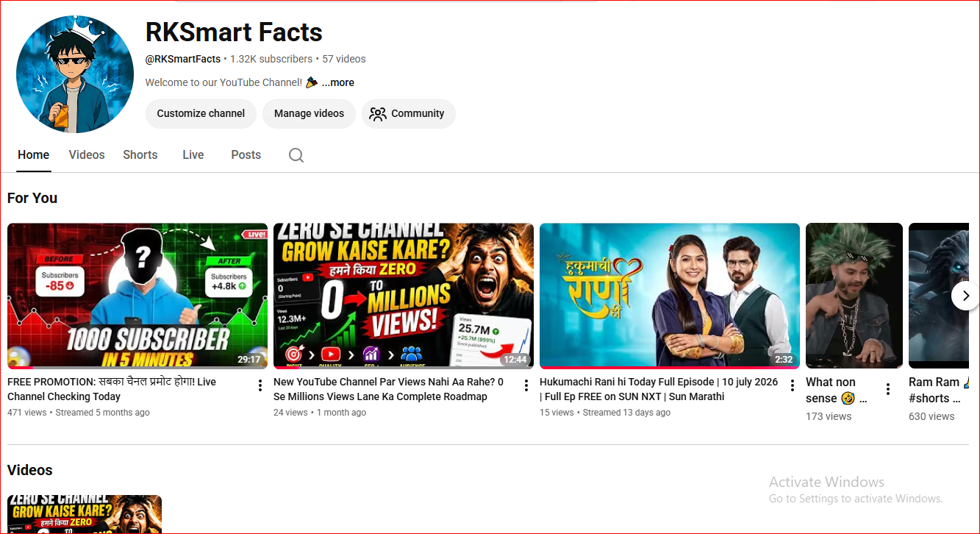The width and height of the screenshot is (980, 534).
Task: Play the 0 to Millions Views thumbnail
Action: pyautogui.click(x=404, y=296)
